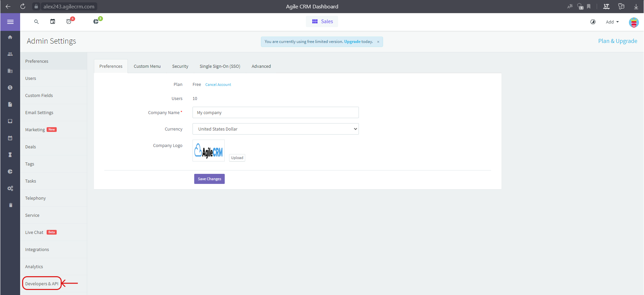Open Tasks settings
The height and width of the screenshot is (295, 644).
[x=53, y=181]
